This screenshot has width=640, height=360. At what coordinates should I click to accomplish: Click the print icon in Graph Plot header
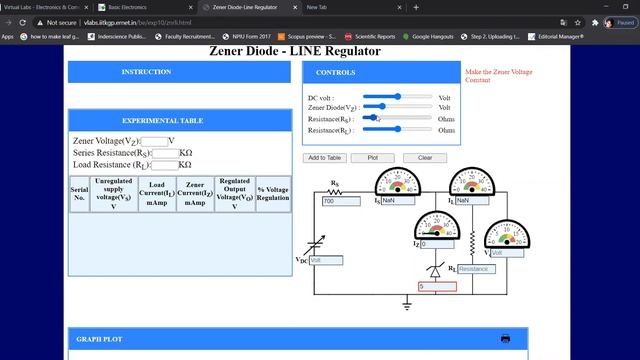coord(505,338)
